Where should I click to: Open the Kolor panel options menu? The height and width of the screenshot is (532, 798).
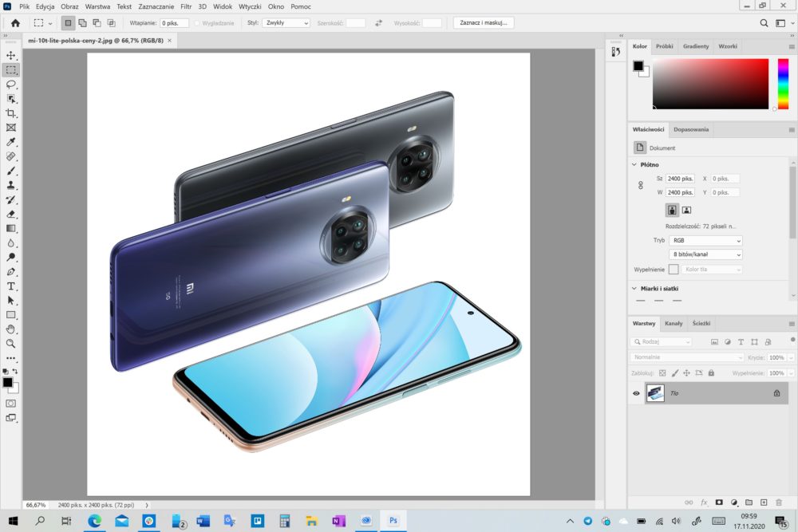(792, 46)
